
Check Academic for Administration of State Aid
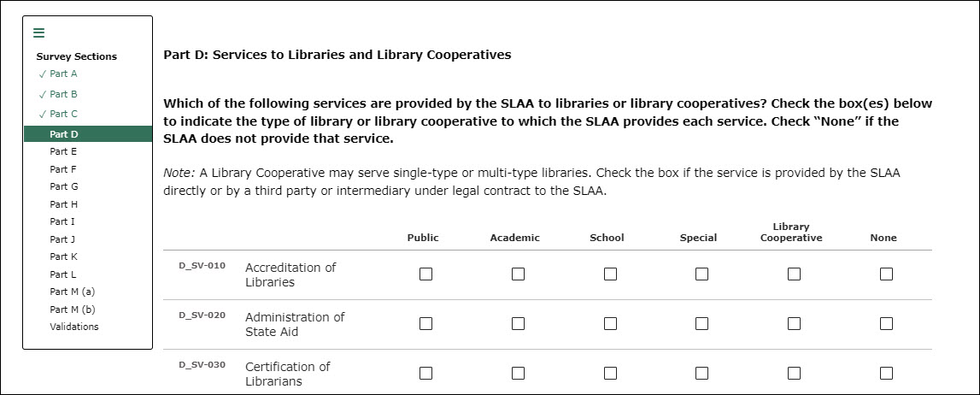click(x=518, y=324)
